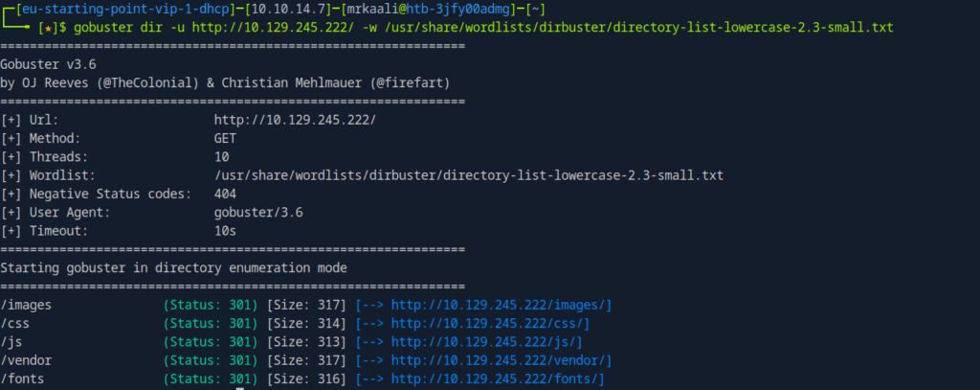Screen dimensions: 980x390
Task: Place cursor at the terminal cursor line
Action: [239, 387]
